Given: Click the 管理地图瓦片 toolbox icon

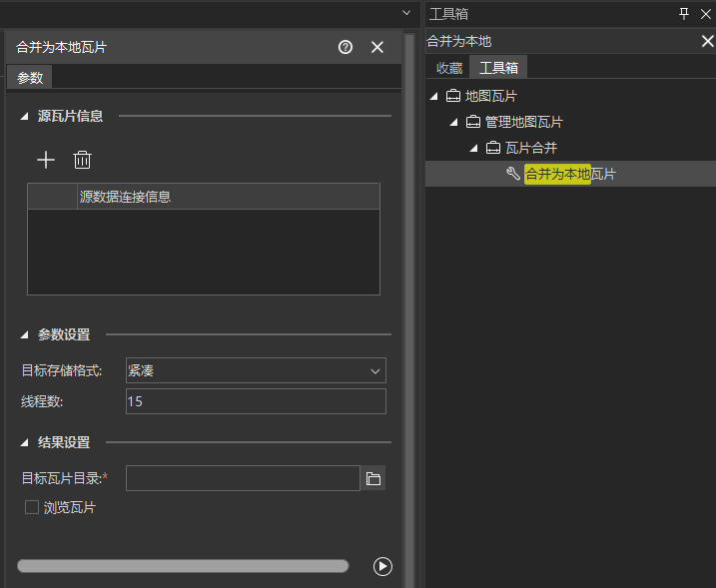Looking at the screenshot, I should pos(473,122).
